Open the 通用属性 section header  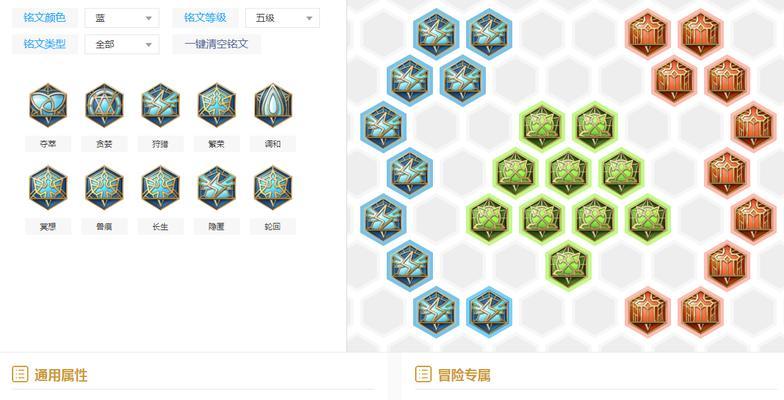60,374
